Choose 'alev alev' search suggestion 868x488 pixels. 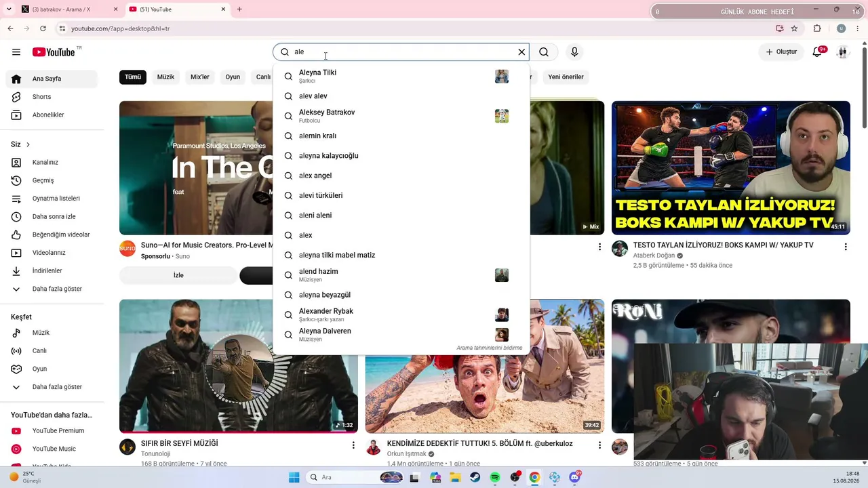pos(401,96)
